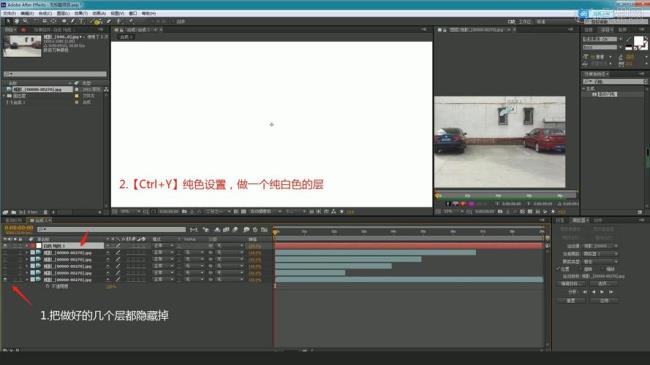Analyze one frame forward in Tracker
This screenshot has height=365, width=650.
611,292
